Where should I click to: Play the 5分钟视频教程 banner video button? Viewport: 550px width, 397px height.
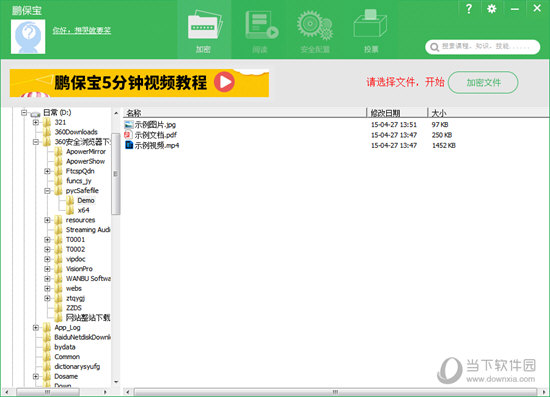[224, 82]
